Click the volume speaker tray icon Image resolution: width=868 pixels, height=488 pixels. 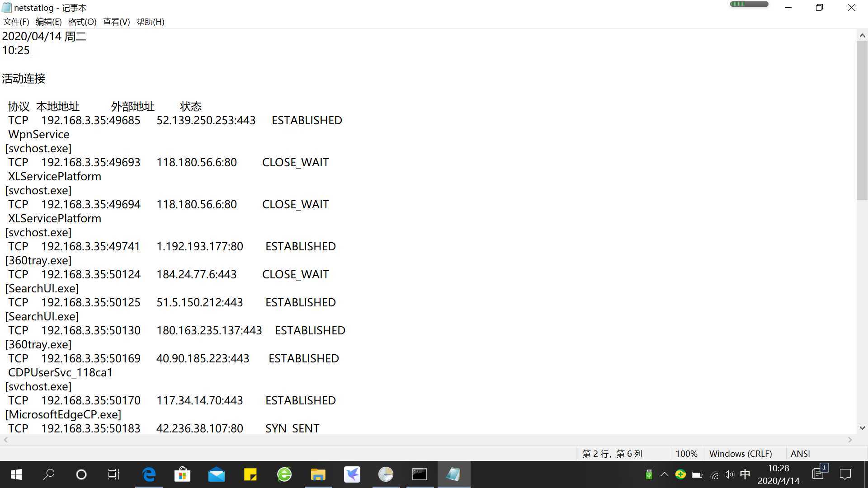click(x=729, y=474)
